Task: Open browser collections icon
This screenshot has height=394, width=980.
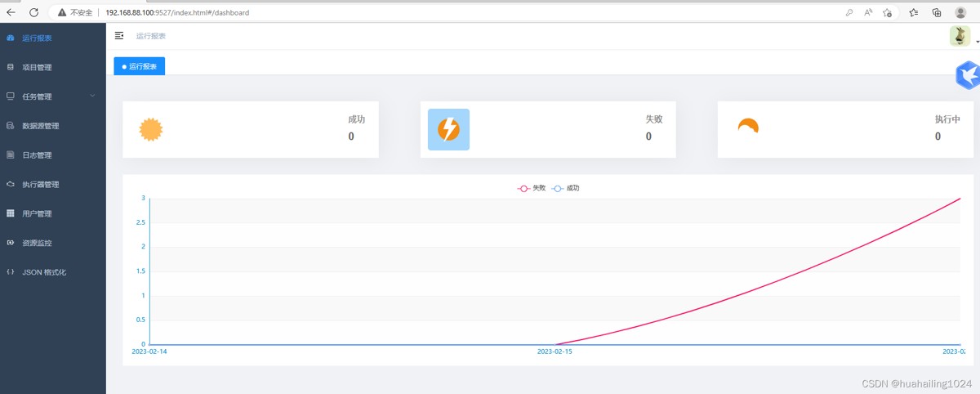Action: point(937,13)
